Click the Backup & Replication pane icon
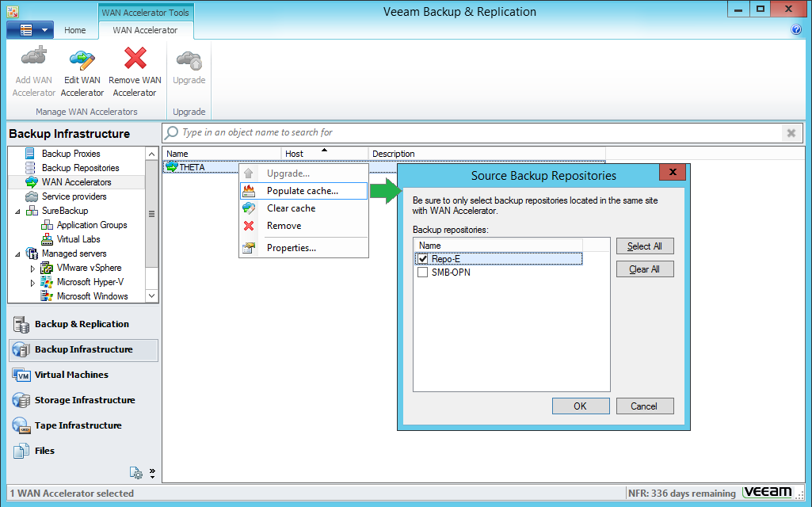The width and height of the screenshot is (812, 507). [x=21, y=324]
